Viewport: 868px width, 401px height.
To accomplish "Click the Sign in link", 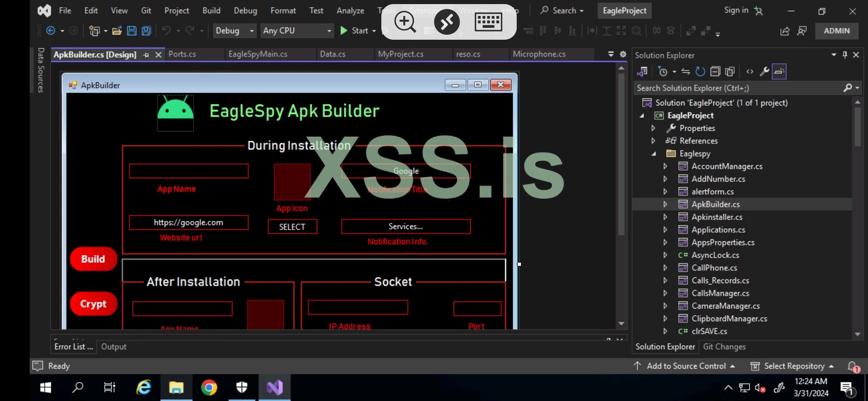I will pyautogui.click(x=736, y=10).
